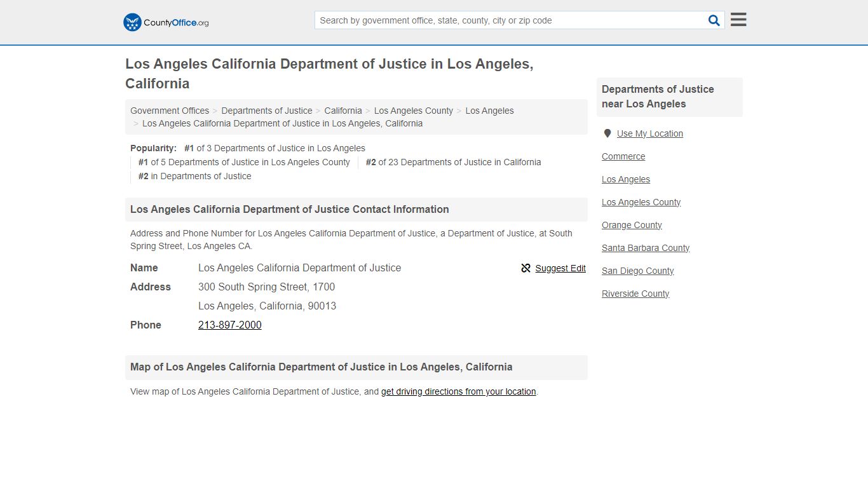
Task: Open Commerce nearby link
Action: pyautogui.click(x=623, y=156)
